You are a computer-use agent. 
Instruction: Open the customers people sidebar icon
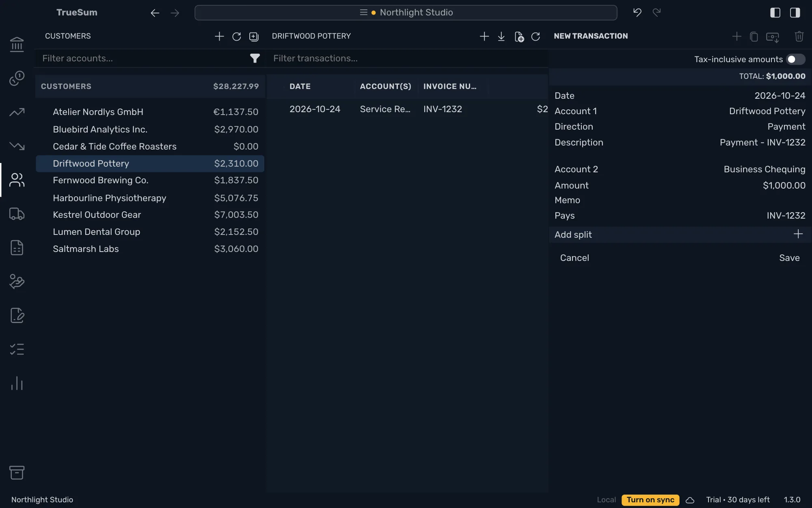[17, 180]
